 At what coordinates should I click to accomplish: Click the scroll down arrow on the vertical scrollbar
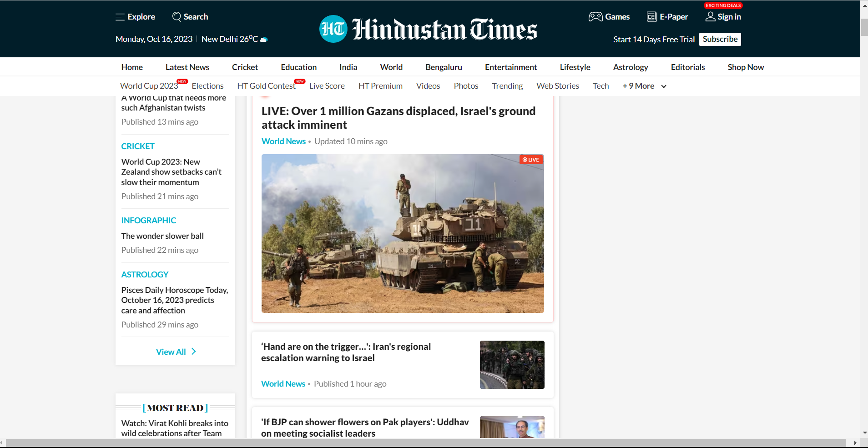864,433
